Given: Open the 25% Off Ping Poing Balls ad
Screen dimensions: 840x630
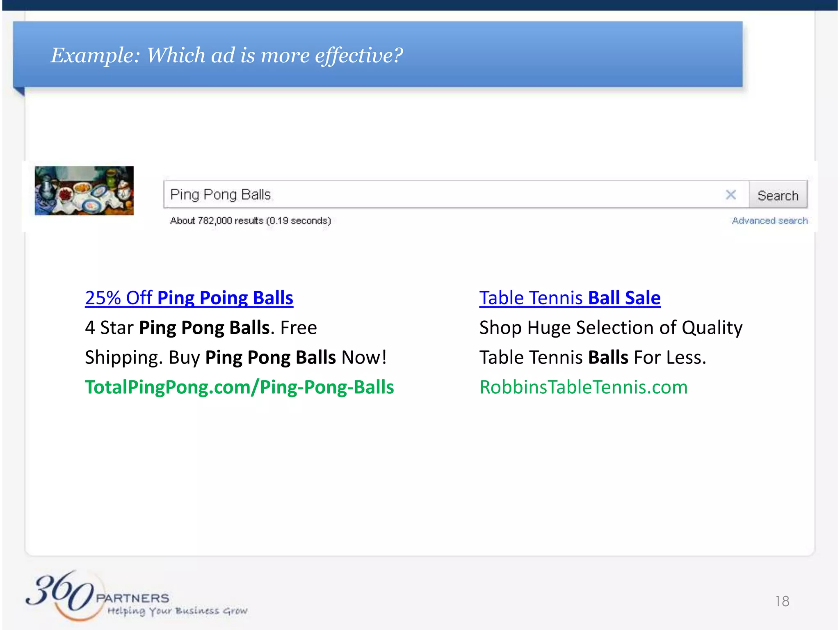Looking at the screenshot, I should pos(189,298).
